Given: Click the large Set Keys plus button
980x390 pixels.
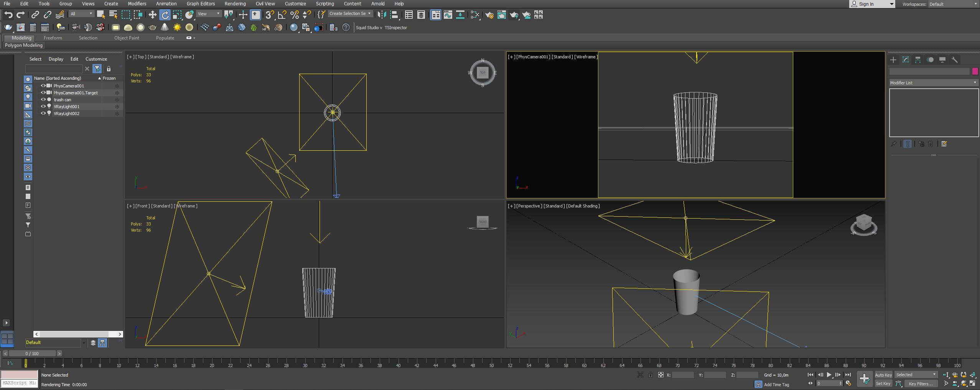Looking at the screenshot, I should click(864, 379).
